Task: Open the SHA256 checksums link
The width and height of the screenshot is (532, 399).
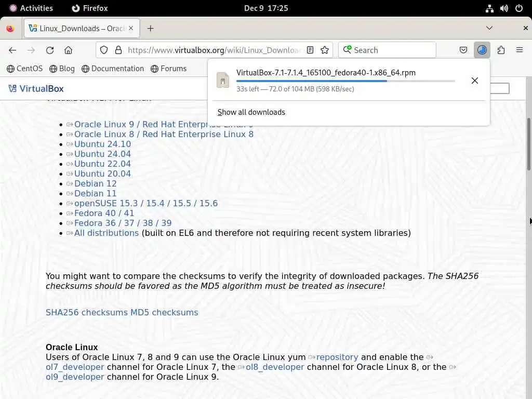Action: tap(87, 312)
